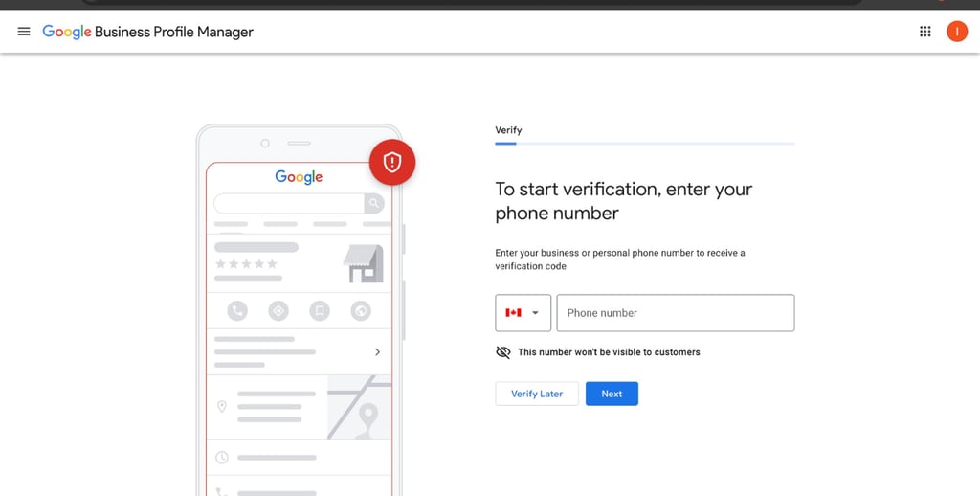
Task: Click the Canadian flag icon
Action: (513, 313)
